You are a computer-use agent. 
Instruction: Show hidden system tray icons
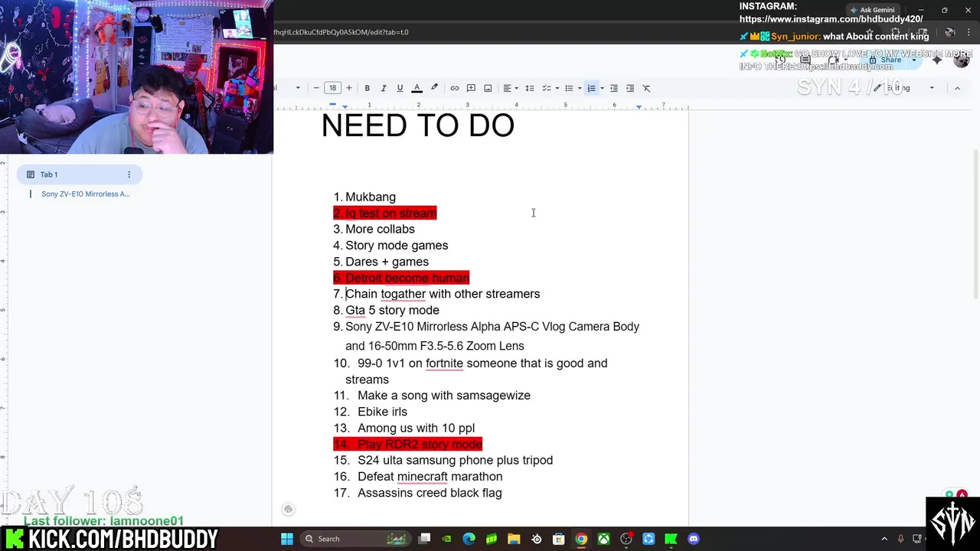(884, 539)
